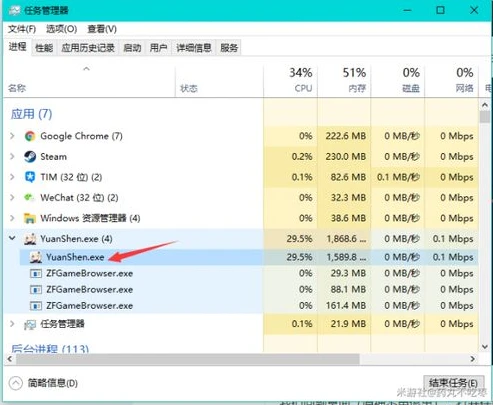The width and height of the screenshot is (493, 405).
Task: Click the 0.1 MB/秒 disk cell
Action: coord(398,177)
